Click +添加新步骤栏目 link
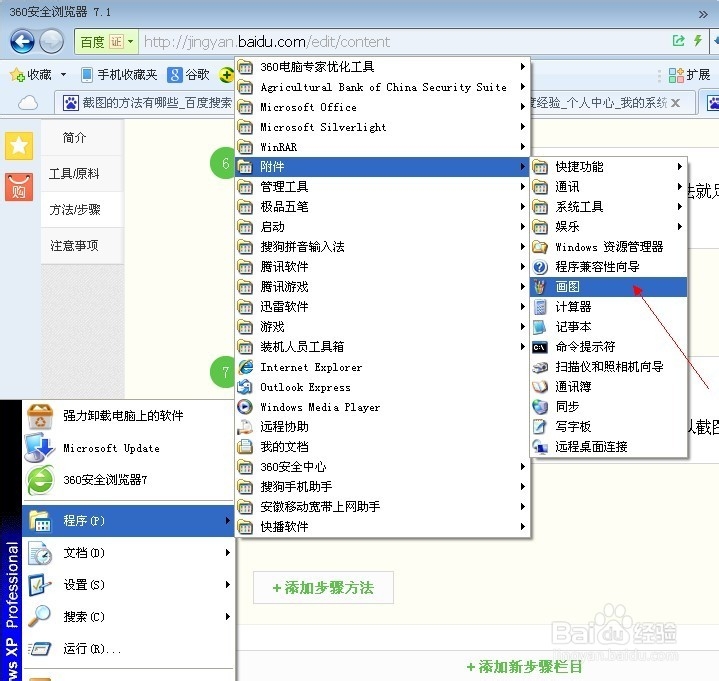 tap(524, 666)
